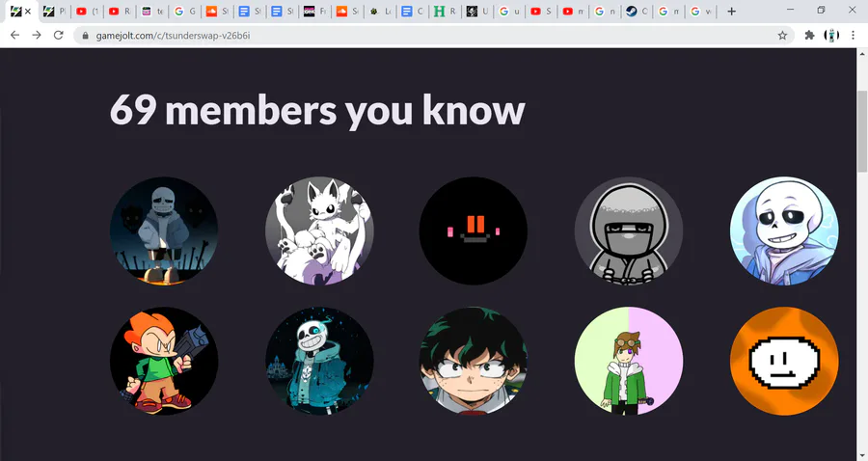The width and height of the screenshot is (868, 461).
Task: Click the page vertical scrollbar thumb
Action: coord(862,131)
